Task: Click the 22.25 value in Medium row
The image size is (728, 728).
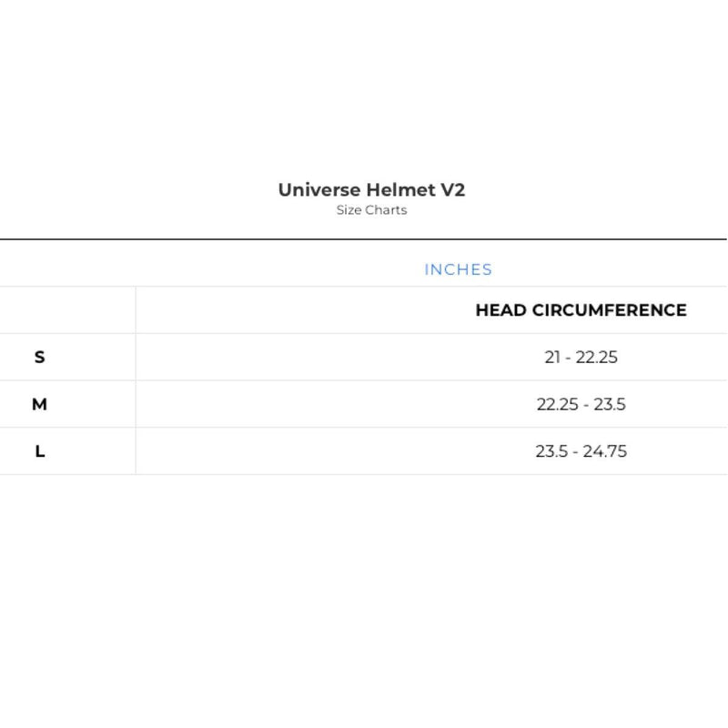Action: 557,404
